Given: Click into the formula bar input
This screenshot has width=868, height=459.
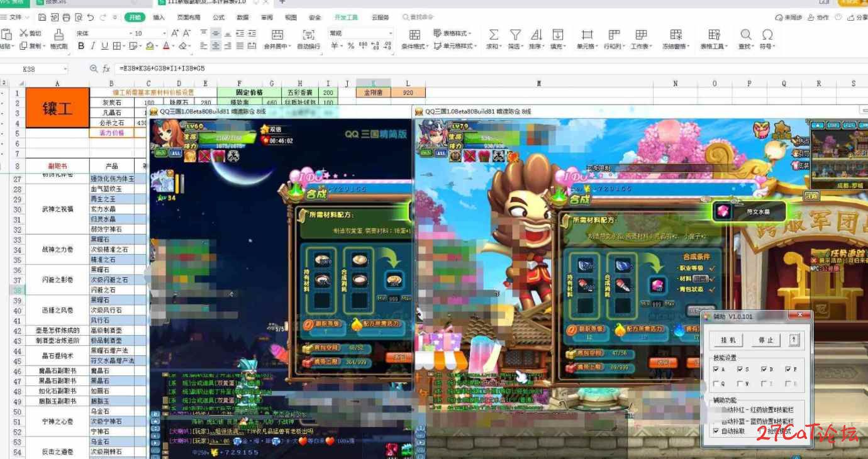Looking at the screenshot, I should coord(491,69).
